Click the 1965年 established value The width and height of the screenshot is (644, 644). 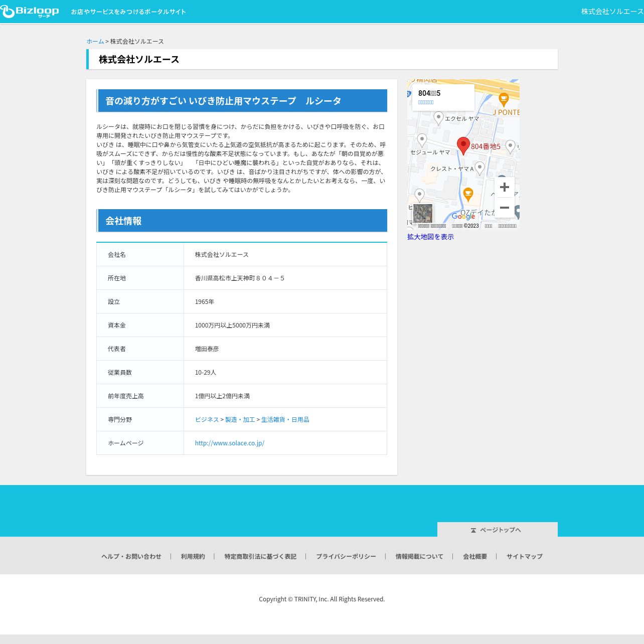205,301
